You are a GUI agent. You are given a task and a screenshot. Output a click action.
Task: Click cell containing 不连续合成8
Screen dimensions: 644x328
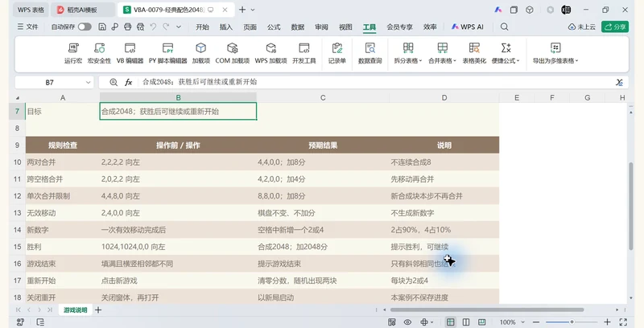pos(444,162)
